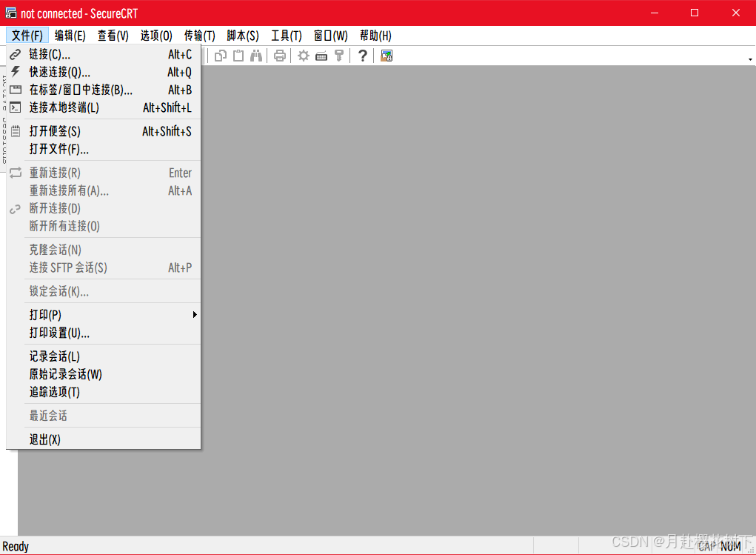Click the notepad icon beside 打开便签
This screenshot has height=555, width=756.
point(16,131)
